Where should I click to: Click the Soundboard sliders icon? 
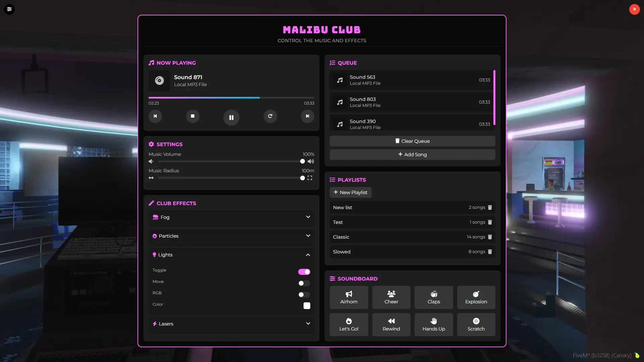point(332,279)
